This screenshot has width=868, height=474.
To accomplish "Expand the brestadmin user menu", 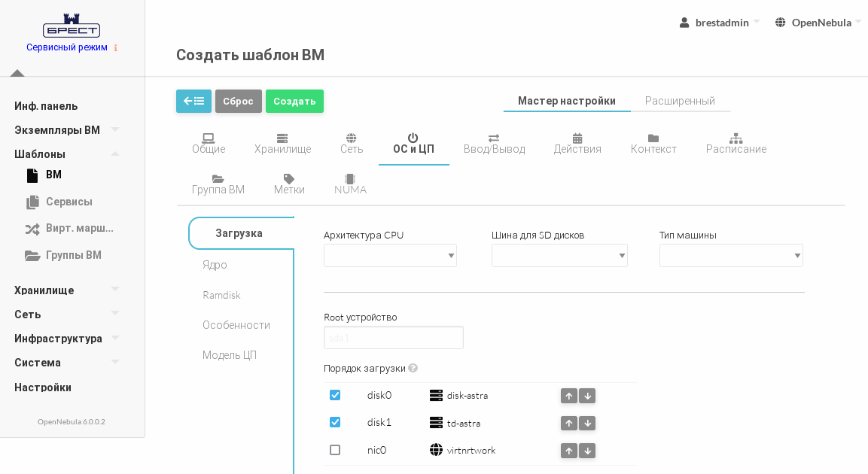I will (720, 23).
